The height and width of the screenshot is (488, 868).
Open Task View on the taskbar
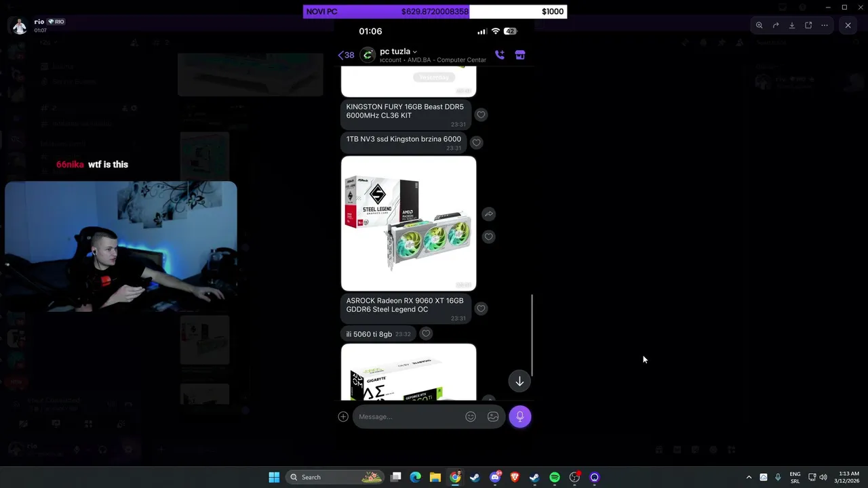396,477
